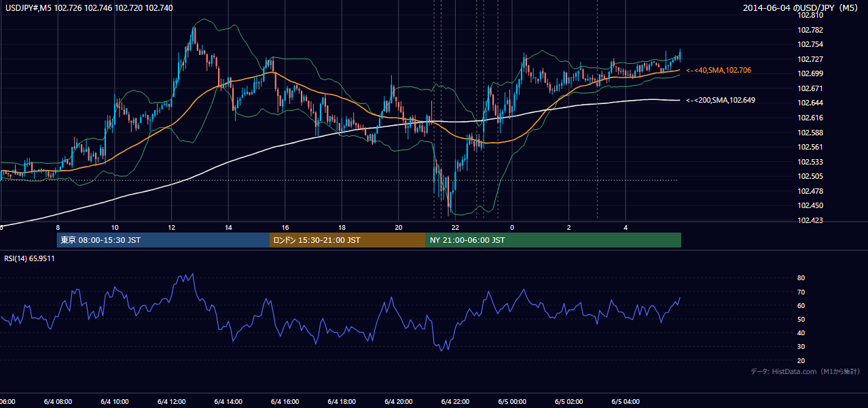
Task: Click RSI scale label 20
Action: click(801, 360)
